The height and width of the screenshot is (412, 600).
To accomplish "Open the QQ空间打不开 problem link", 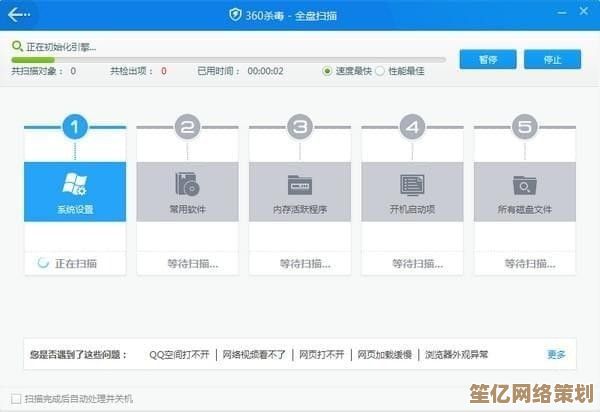I will pyautogui.click(x=180, y=354).
